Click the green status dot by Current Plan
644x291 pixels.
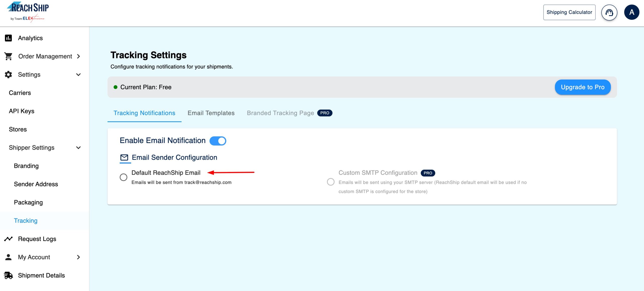coord(115,87)
